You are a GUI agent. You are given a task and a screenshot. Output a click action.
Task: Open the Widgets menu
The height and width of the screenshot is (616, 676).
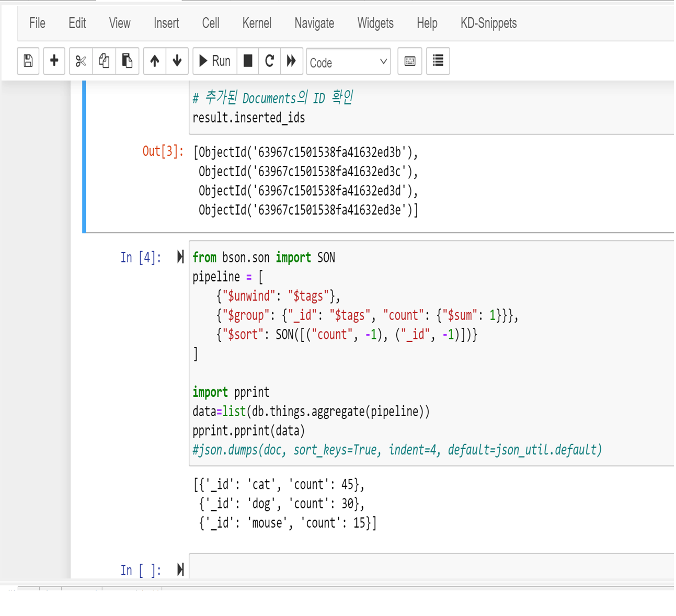tap(375, 23)
